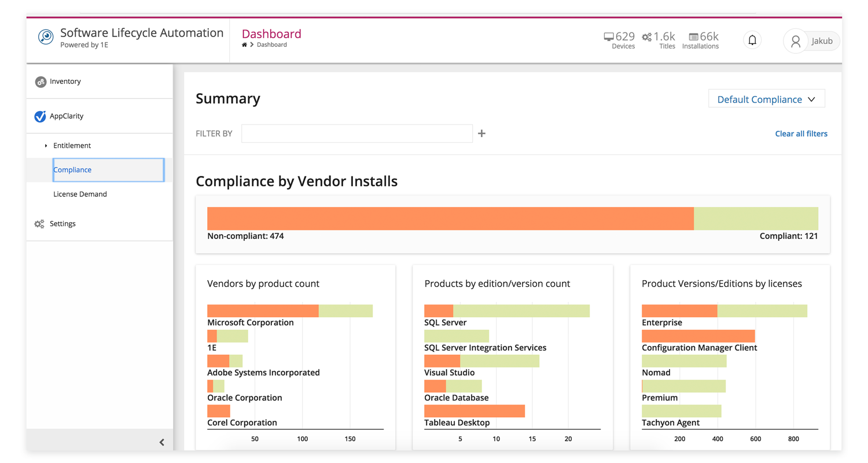Select Entitlement in the sidebar
Image resolution: width=868 pixels, height=463 pixels.
[x=72, y=146]
